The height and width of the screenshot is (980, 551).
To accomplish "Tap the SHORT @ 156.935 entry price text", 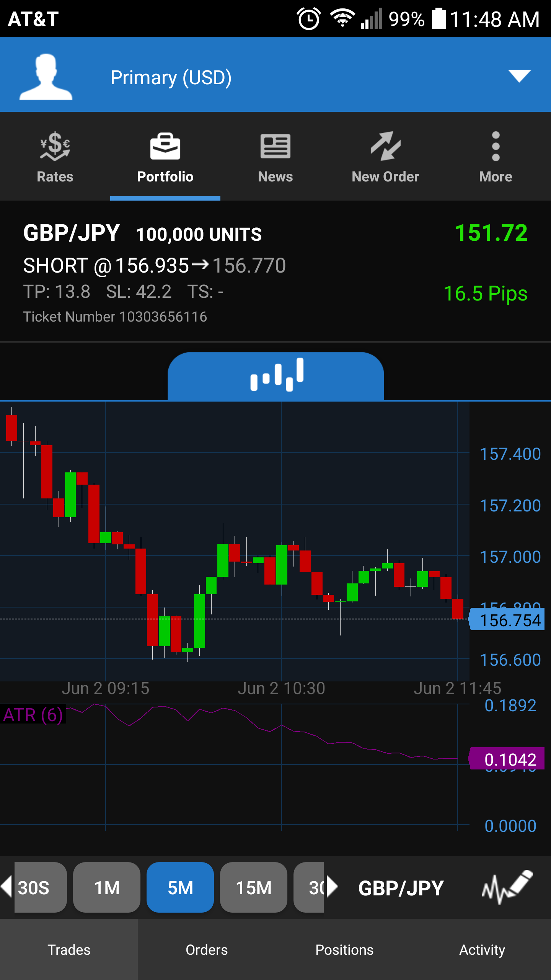I will (106, 265).
